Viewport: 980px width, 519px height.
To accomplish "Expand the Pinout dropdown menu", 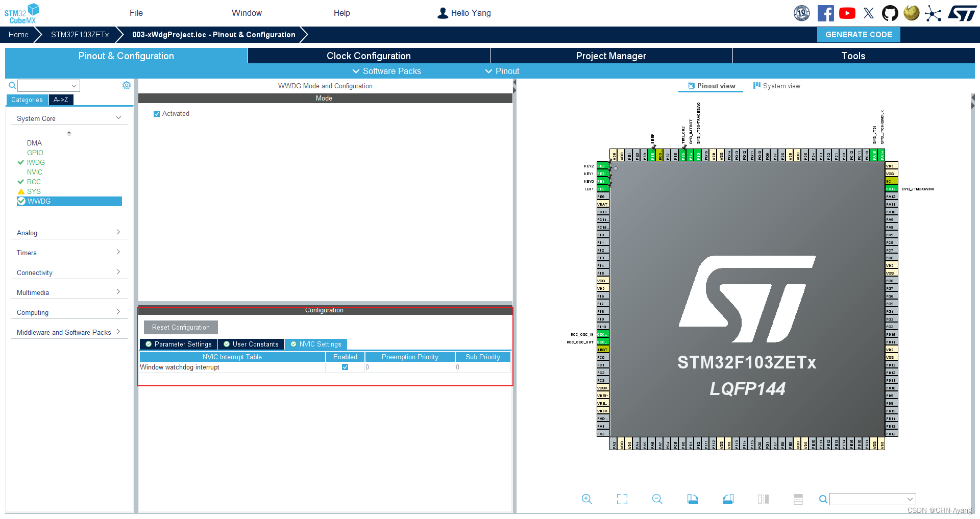I will pyautogui.click(x=502, y=71).
